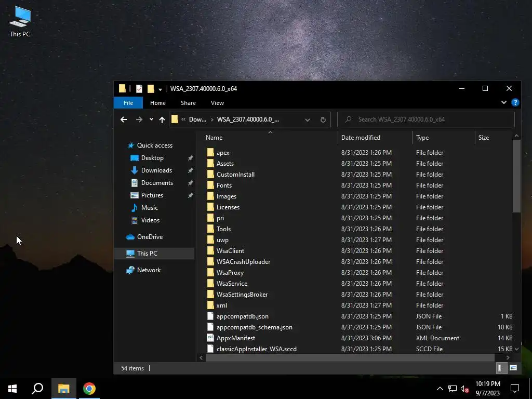532x399 pixels.
Task: Click the Forward navigation arrow
Action: (x=139, y=119)
